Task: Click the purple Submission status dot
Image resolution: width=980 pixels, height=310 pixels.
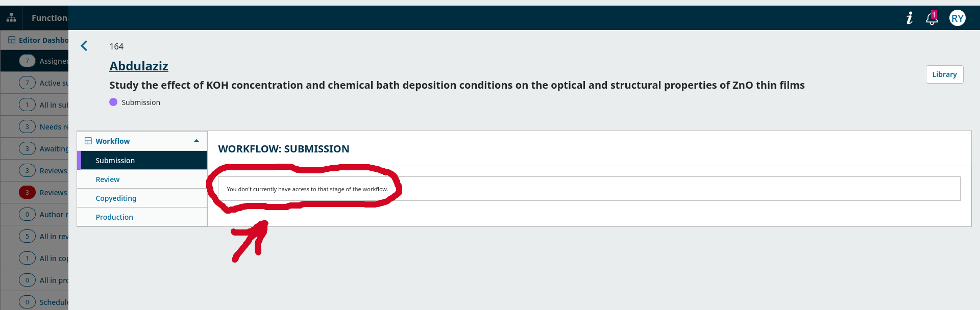Action: click(113, 102)
